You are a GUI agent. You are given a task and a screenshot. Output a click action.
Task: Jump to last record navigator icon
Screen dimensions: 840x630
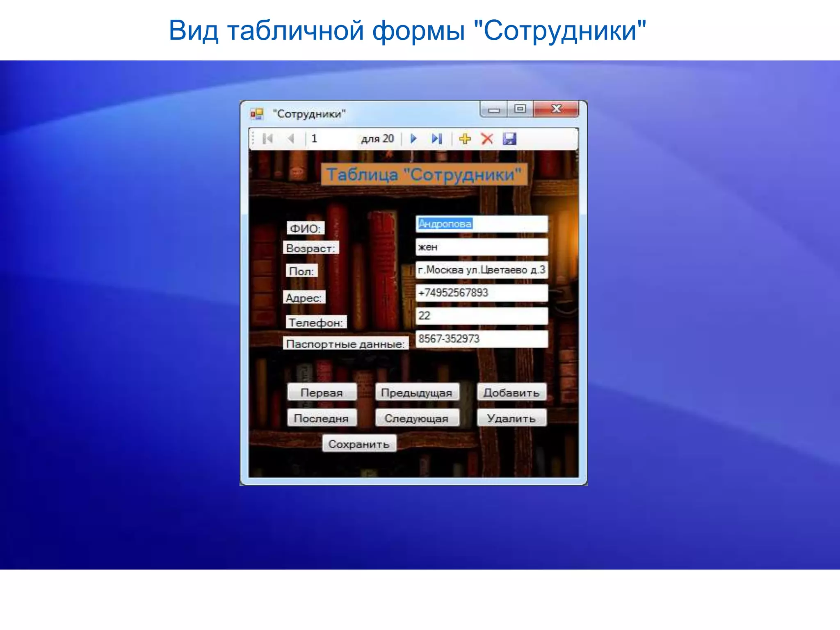coord(437,139)
